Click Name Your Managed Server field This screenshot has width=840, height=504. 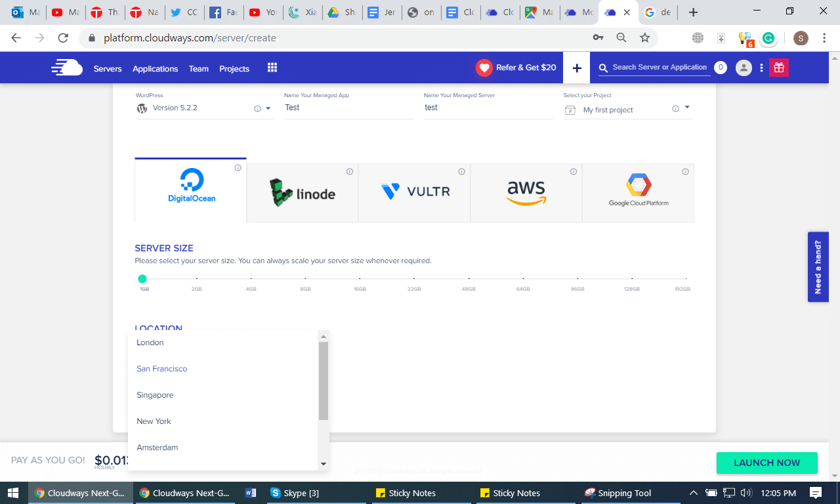[488, 108]
